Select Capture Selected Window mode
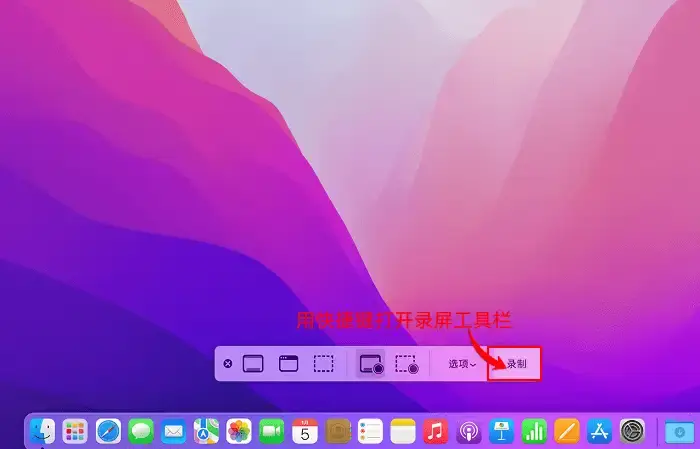 288,364
